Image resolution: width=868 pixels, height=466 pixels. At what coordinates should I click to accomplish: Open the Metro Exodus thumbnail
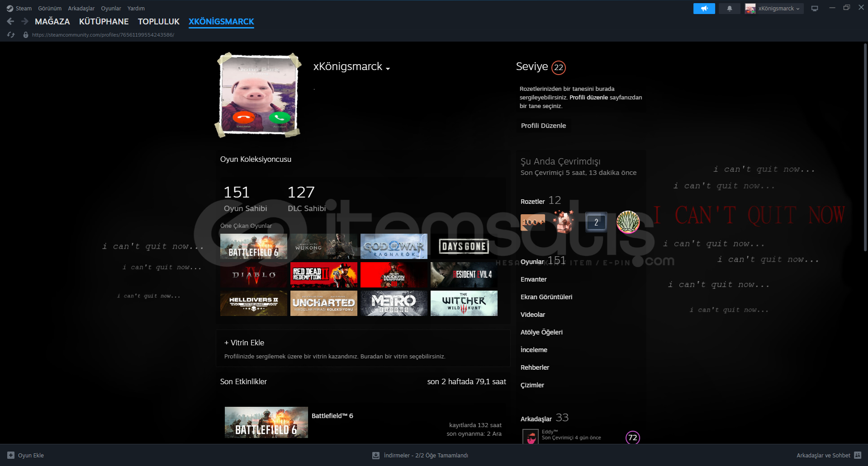coord(394,303)
